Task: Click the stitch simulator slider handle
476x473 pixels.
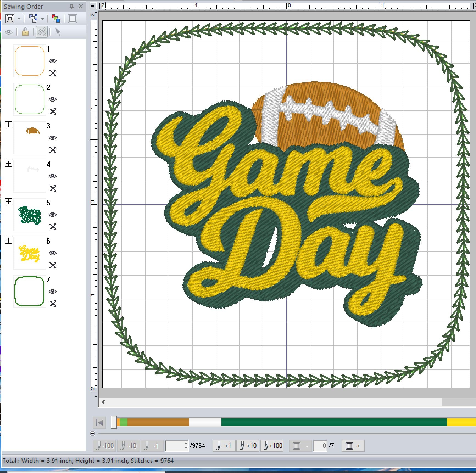Action: (x=114, y=422)
